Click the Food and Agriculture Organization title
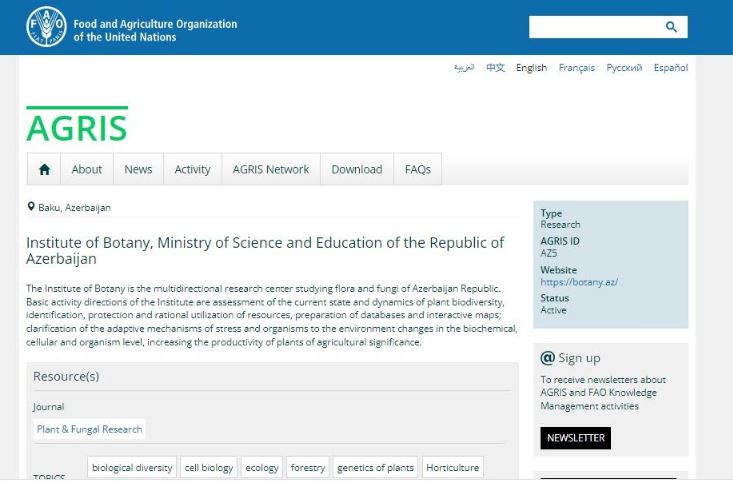The image size is (733, 484). click(155, 30)
